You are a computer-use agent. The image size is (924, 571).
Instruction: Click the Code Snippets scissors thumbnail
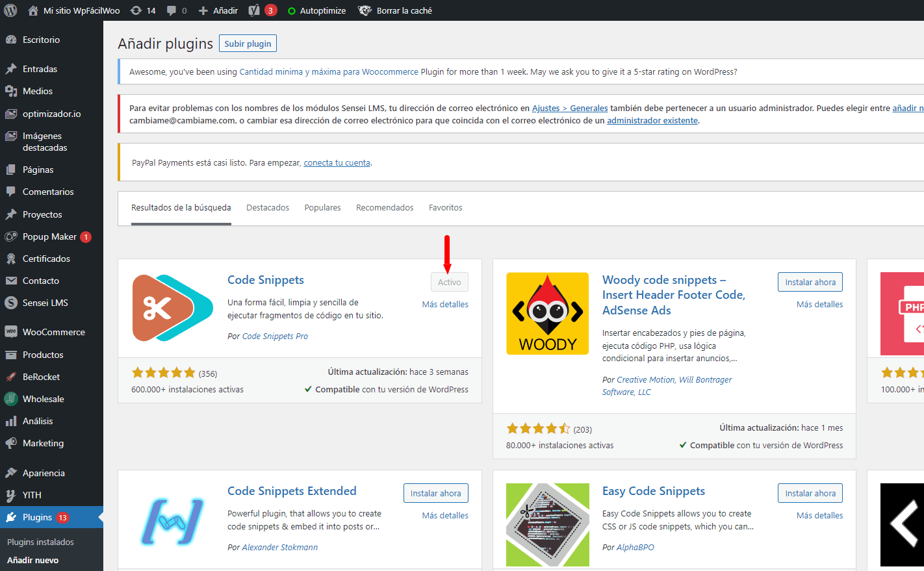click(173, 308)
